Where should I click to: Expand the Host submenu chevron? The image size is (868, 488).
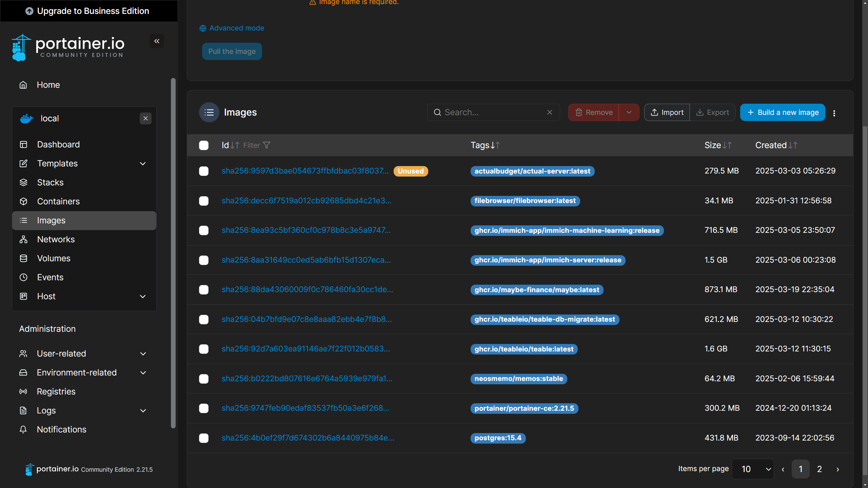point(143,296)
